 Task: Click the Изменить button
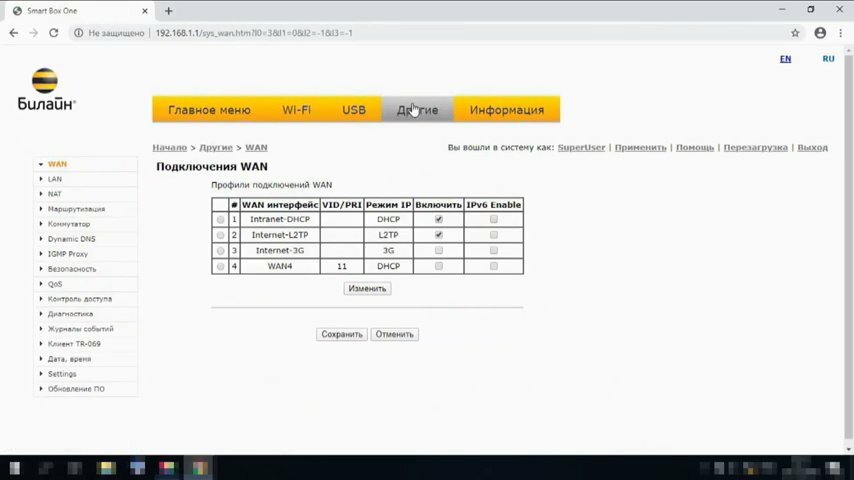pos(367,288)
